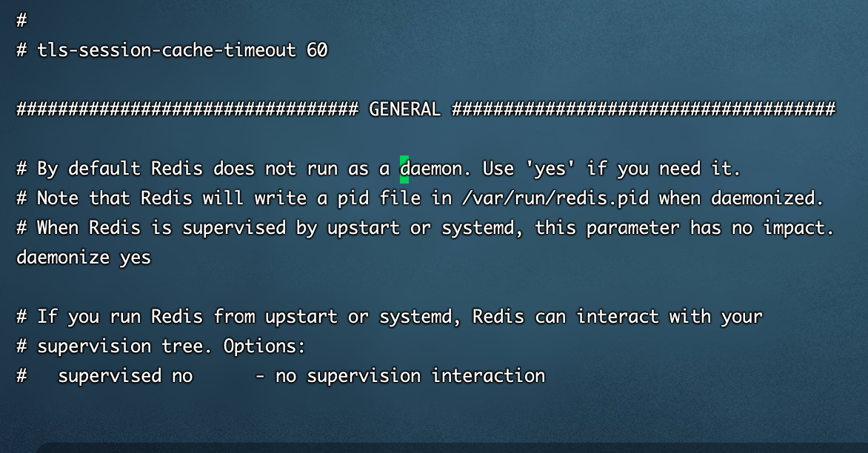Click the '/var/run/redis.pid' path text
This screenshot has height=453, width=868.
(555, 198)
